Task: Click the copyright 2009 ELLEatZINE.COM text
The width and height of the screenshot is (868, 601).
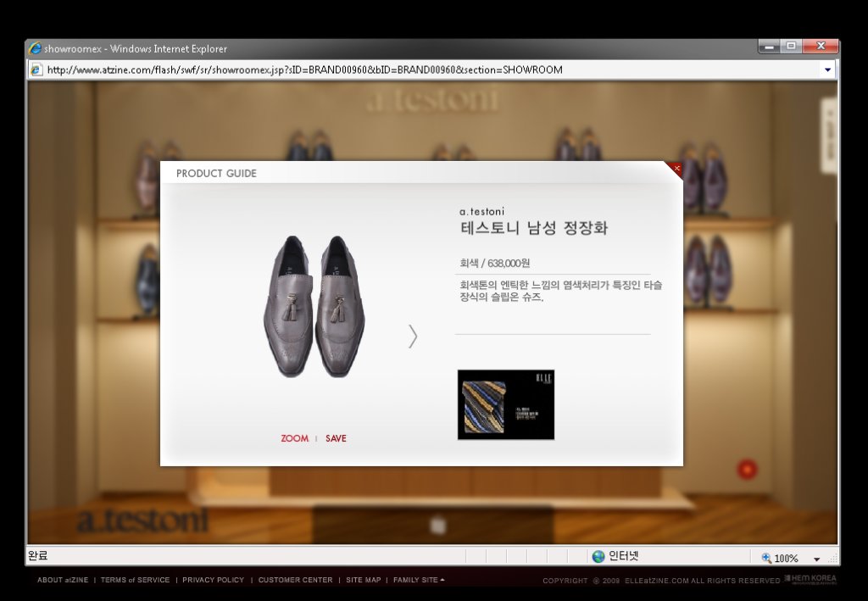Action: (x=661, y=581)
